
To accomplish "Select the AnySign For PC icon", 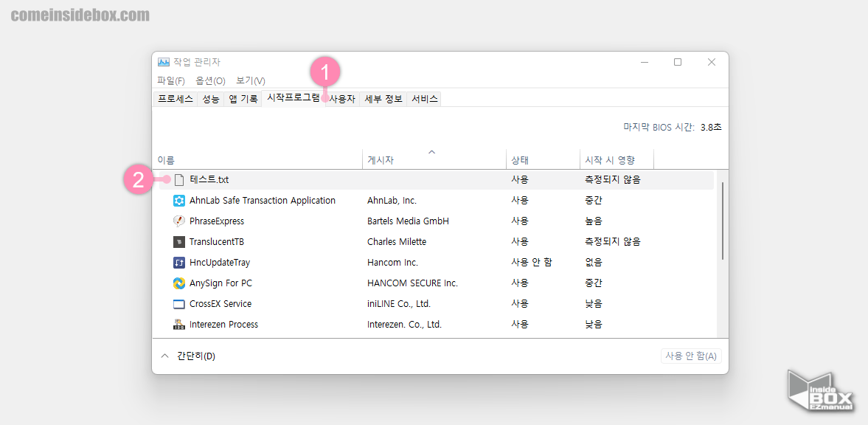I will coord(178,283).
